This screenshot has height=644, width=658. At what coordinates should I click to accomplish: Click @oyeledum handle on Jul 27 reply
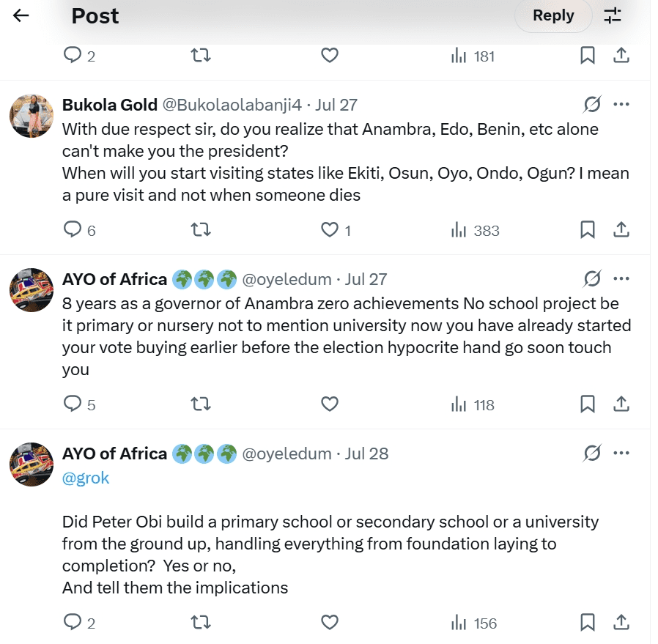point(287,279)
